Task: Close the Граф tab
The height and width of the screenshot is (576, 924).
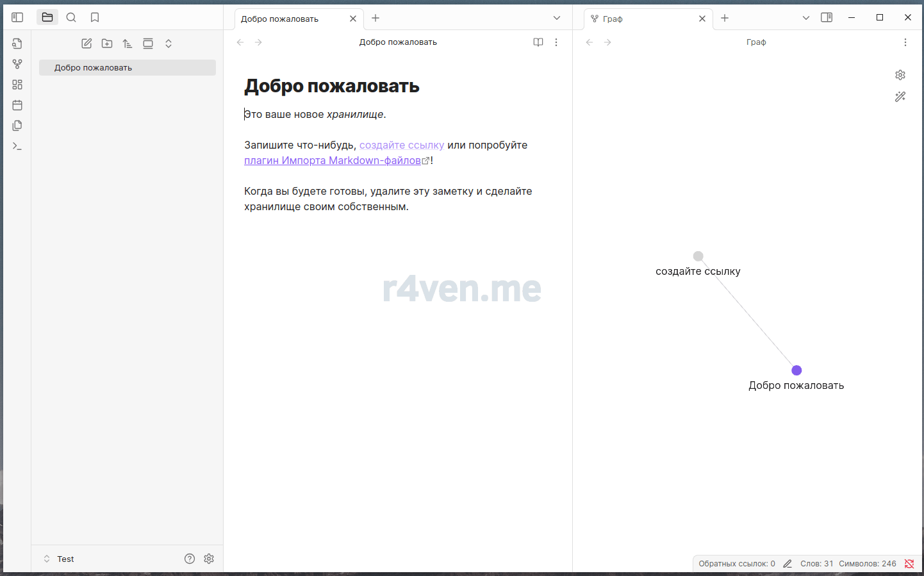Action: tap(702, 19)
